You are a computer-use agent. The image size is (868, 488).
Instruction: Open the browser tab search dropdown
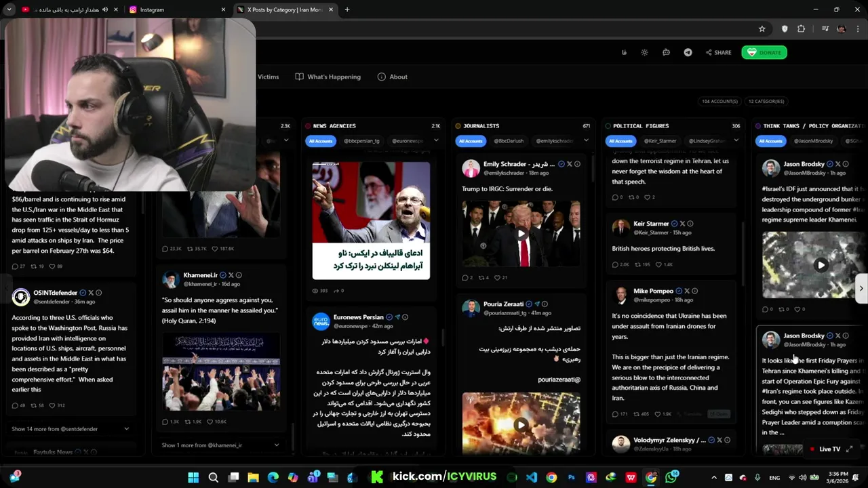pyautogui.click(x=9, y=9)
